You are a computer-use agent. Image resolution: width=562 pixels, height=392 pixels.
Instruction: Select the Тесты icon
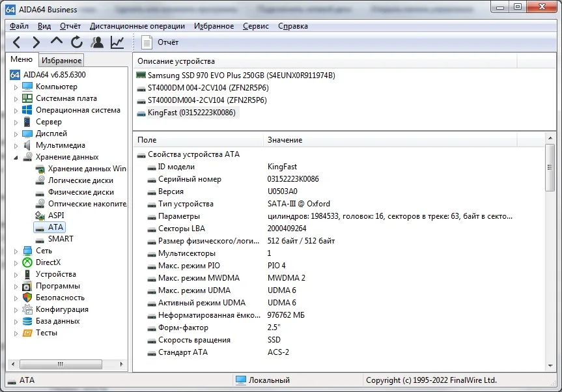pyautogui.click(x=27, y=333)
